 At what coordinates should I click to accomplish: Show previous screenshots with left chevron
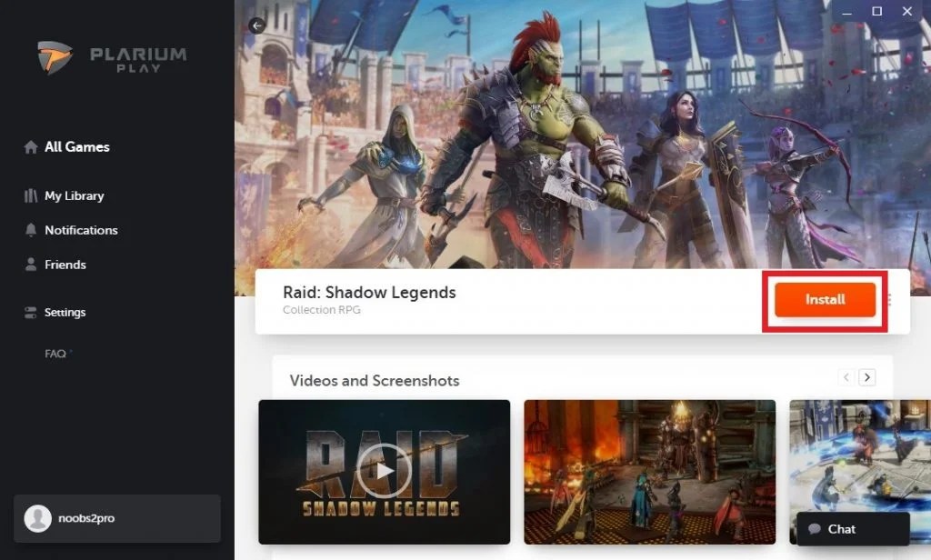(846, 377)
